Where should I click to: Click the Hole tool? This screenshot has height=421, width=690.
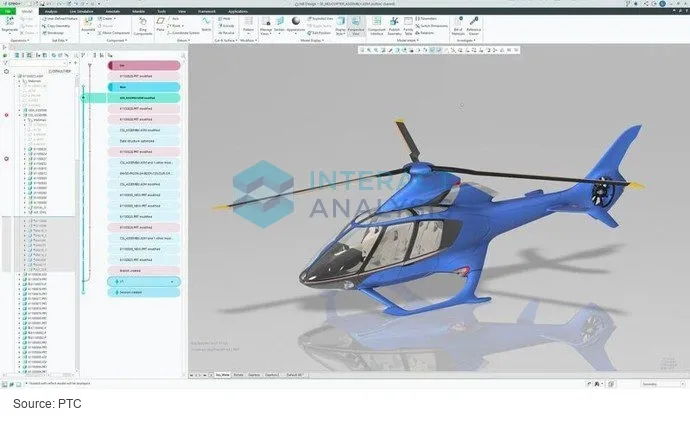click(224, 19)
